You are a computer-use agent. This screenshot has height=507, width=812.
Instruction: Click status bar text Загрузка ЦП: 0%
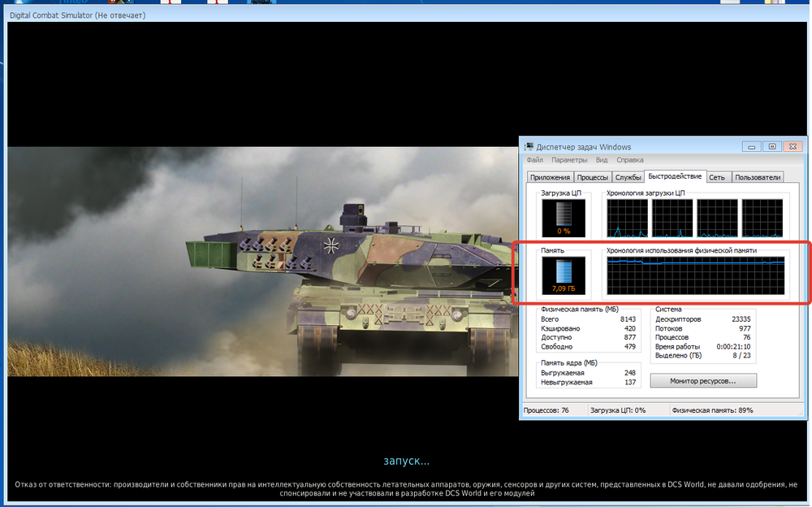point(618,410)
